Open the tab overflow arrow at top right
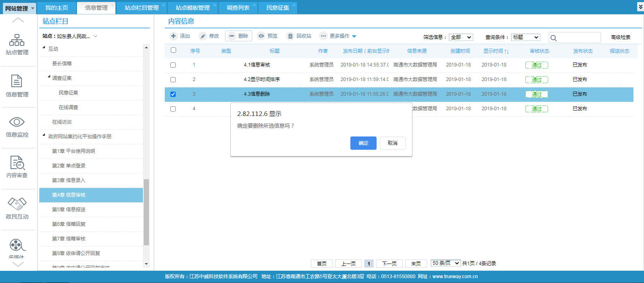Image resolution: width=644 pixels, height=283 pixels. pos(640,7)
